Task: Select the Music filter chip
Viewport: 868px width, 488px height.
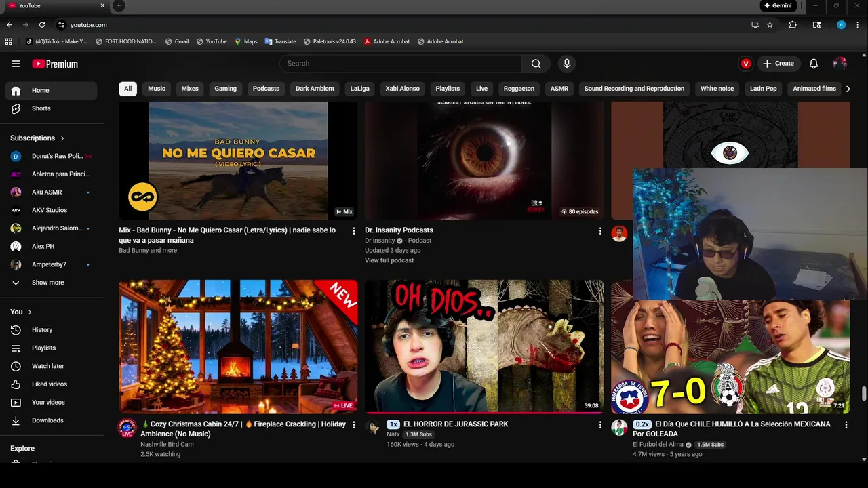Action: 157,89
